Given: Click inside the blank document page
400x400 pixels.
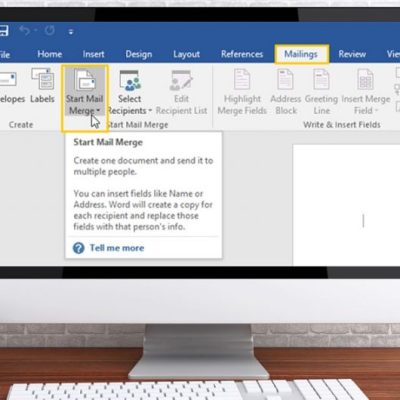Looking at the screenshot, I should pos(347,205).
